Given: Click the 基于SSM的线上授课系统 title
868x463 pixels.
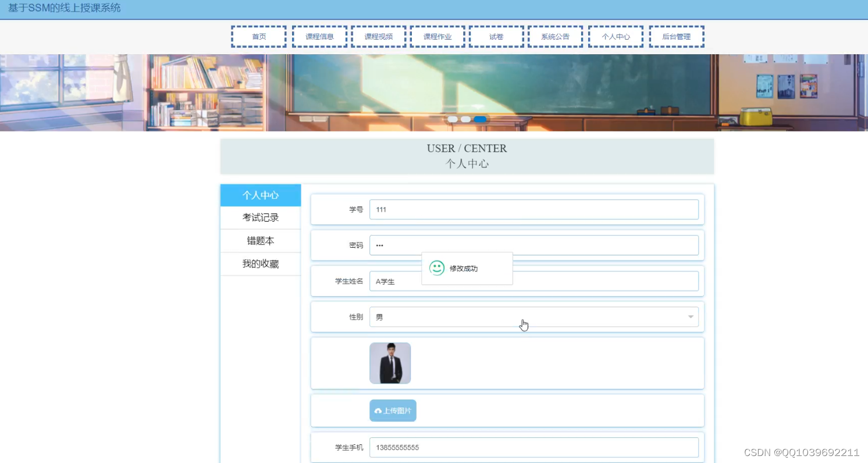Looking at the screenshot, I should [65, 8].
